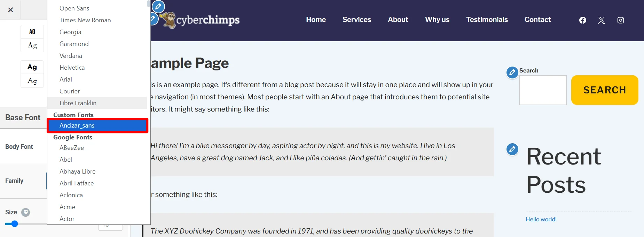Select the bold sans Ag font preset thumbnail
This screenshot has height=237, width=644.
pyautogui.click(x=32, y=67)
